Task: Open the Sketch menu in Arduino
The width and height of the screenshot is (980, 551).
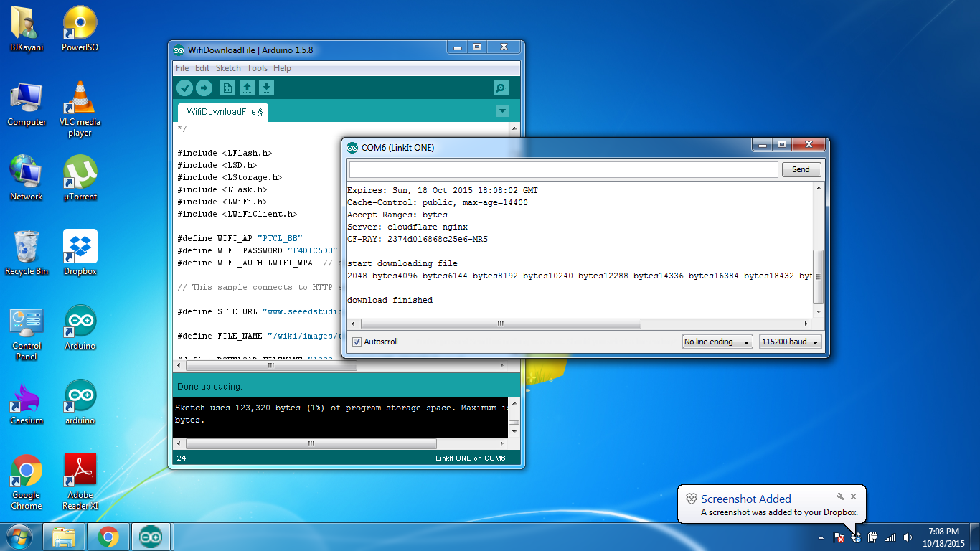Action: (228, 68)
